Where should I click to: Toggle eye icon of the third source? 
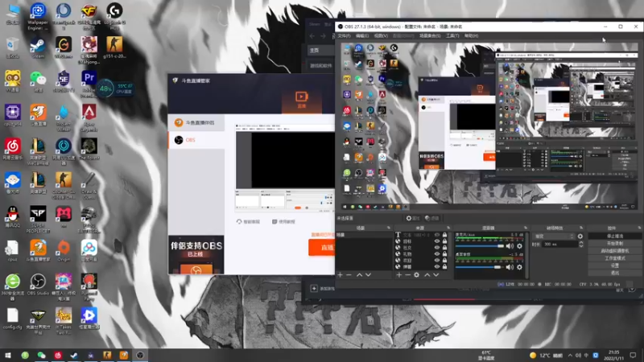pyautogui.click(x=437, y=248)
